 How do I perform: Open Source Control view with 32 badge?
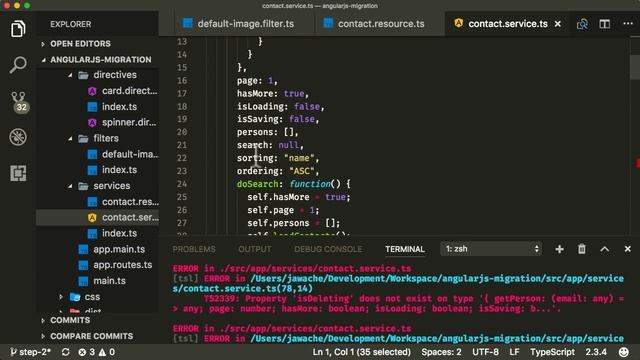coord(19,102)
